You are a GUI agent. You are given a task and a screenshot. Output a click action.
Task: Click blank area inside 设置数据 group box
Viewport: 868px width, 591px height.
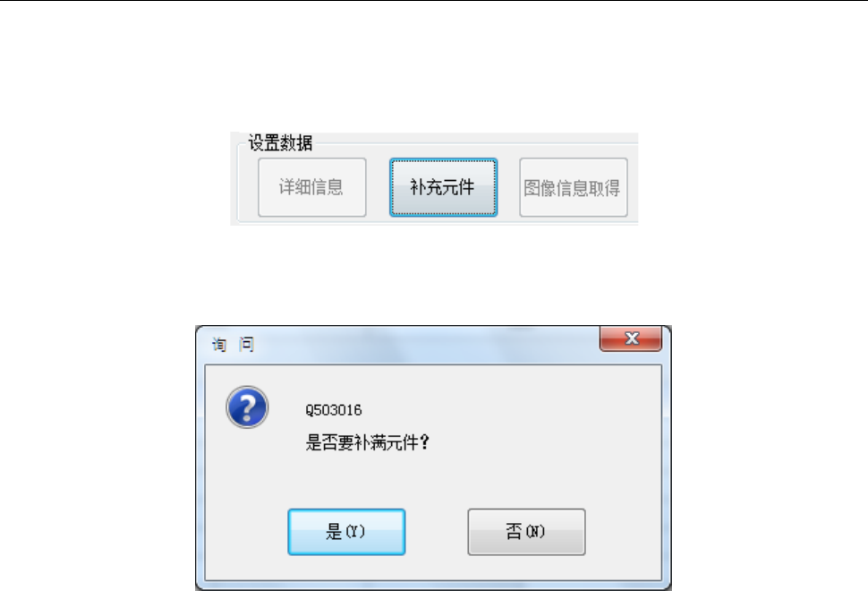[378, 187]
